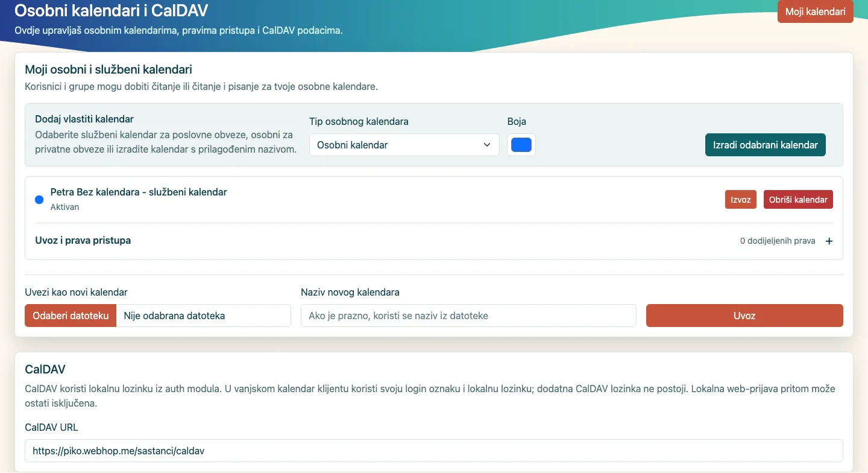
Task: Open Moji kalendari from the header
Action: point(816,12)
